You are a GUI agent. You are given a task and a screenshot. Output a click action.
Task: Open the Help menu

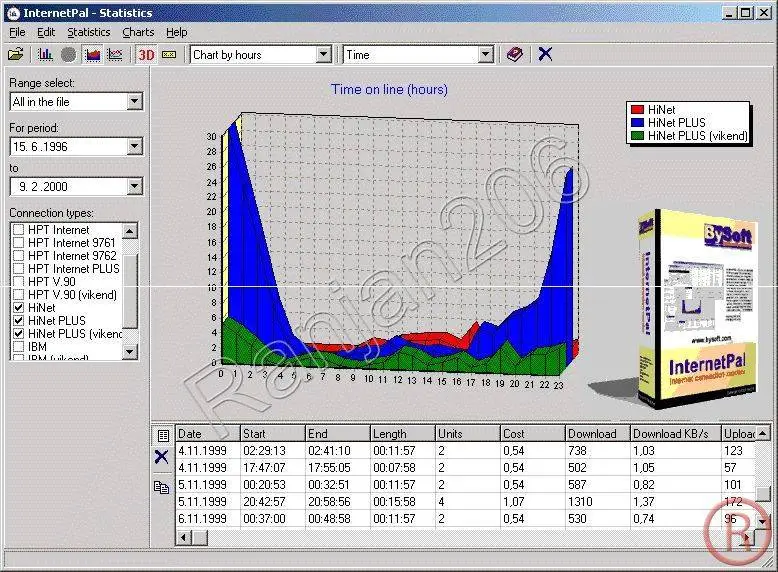tap(177, 32)
